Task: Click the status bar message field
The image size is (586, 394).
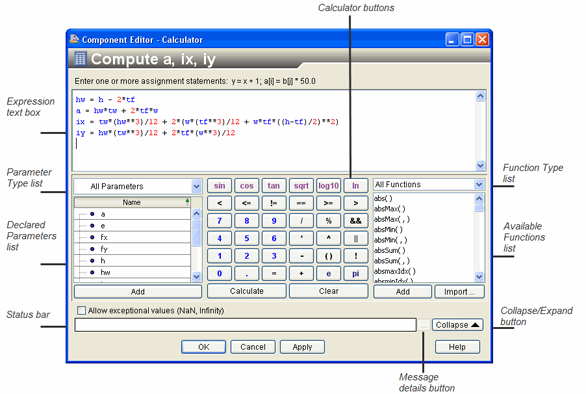Action: coord(245,325)
